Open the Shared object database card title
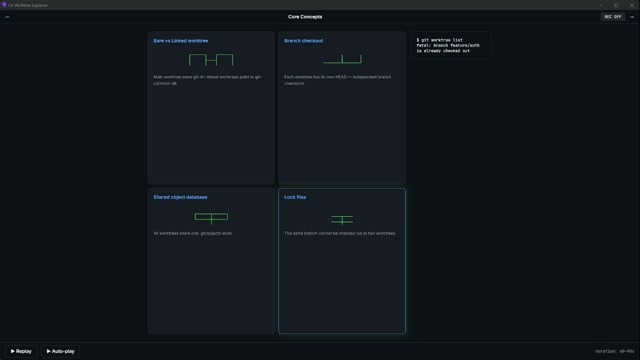Image resolution: width=640 pixels, height=360 pixels. [180, 197]
